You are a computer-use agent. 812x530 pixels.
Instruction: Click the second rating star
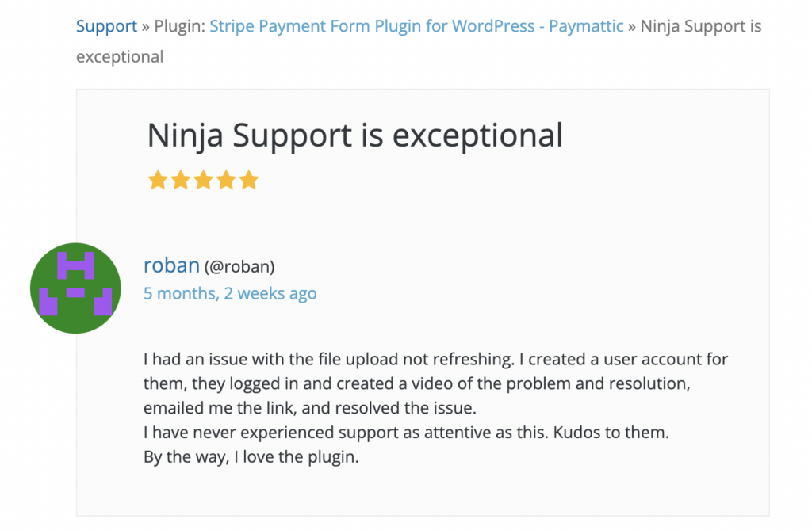tap(181, 181)
